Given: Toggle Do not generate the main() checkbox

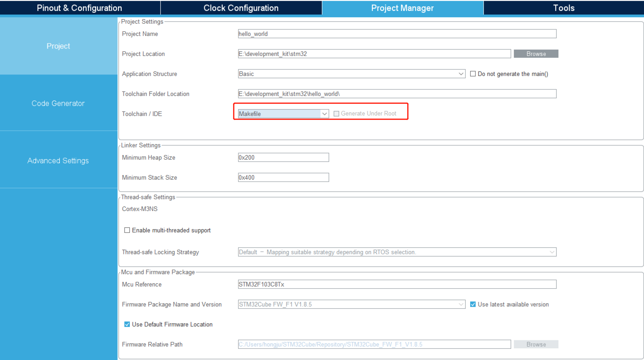Looking at the screenshot, I should coord(473,74).
